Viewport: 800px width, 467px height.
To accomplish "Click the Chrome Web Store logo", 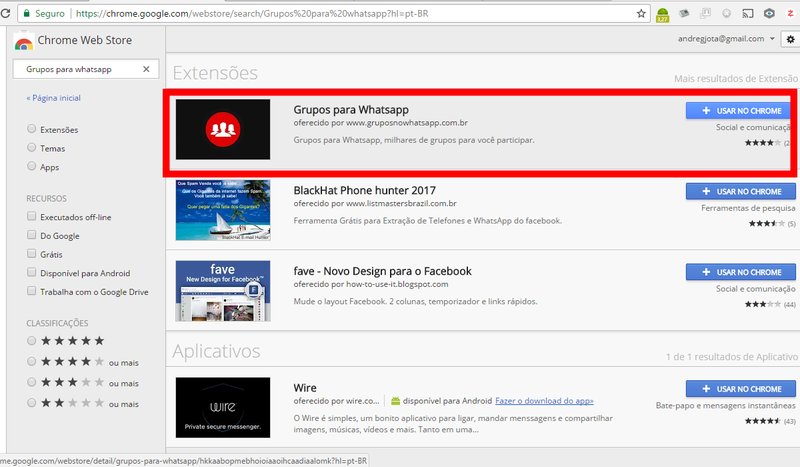I will 23,41.
